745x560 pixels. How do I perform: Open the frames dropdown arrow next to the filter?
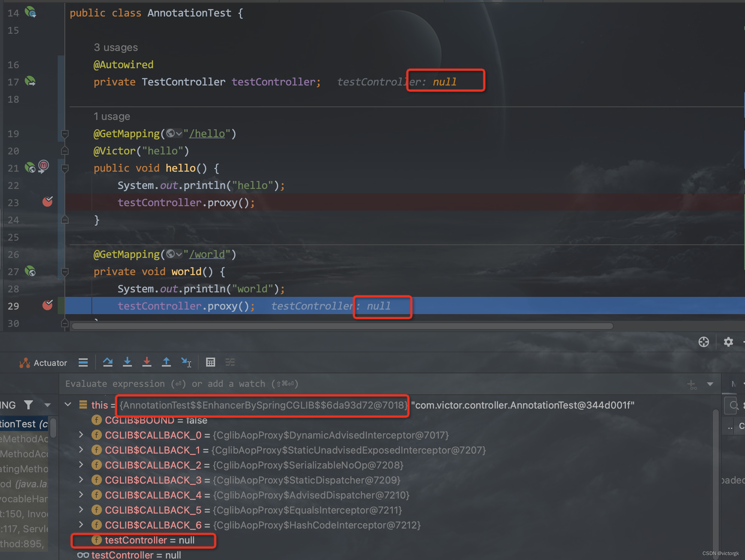48,405
